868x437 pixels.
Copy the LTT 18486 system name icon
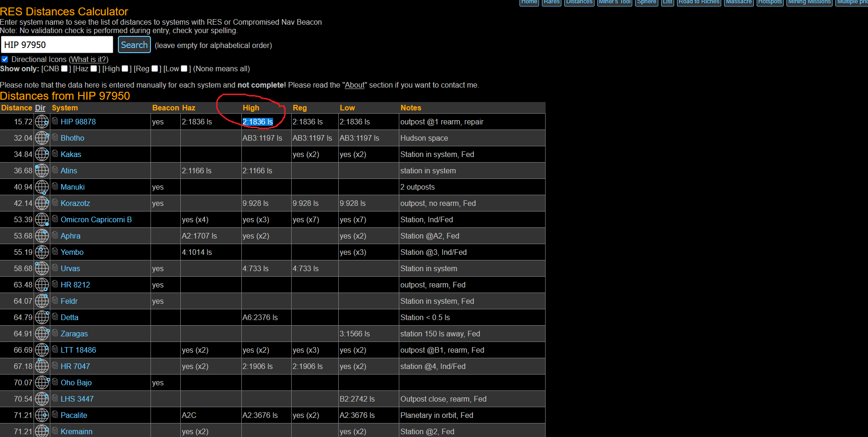pos(55,349)
